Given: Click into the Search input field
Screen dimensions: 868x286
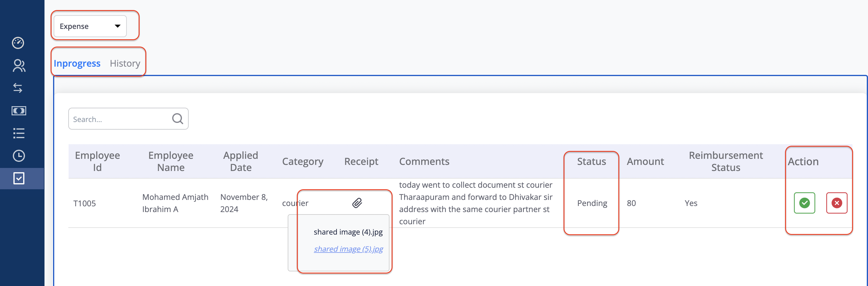Looking at the screenshot, I should coord(119,119).
